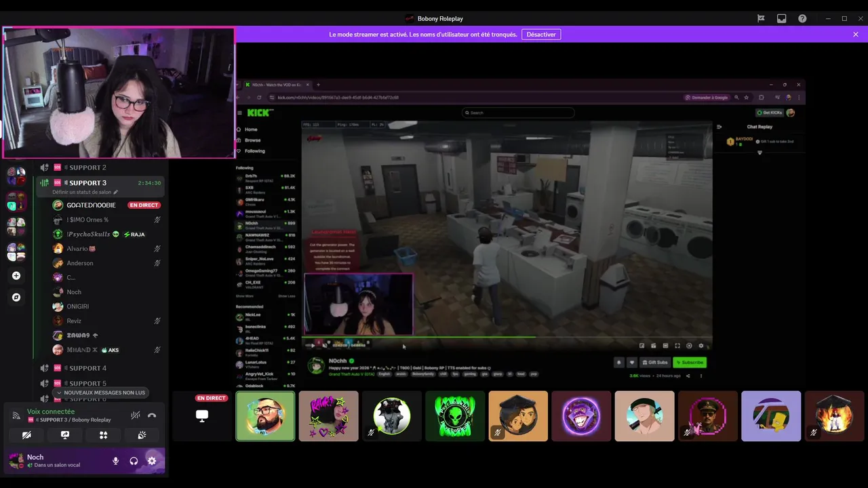The width and height of the screenshot is (868, 488).
Task: Click Following in the Kick sidebar
Action: pos(255,151)
